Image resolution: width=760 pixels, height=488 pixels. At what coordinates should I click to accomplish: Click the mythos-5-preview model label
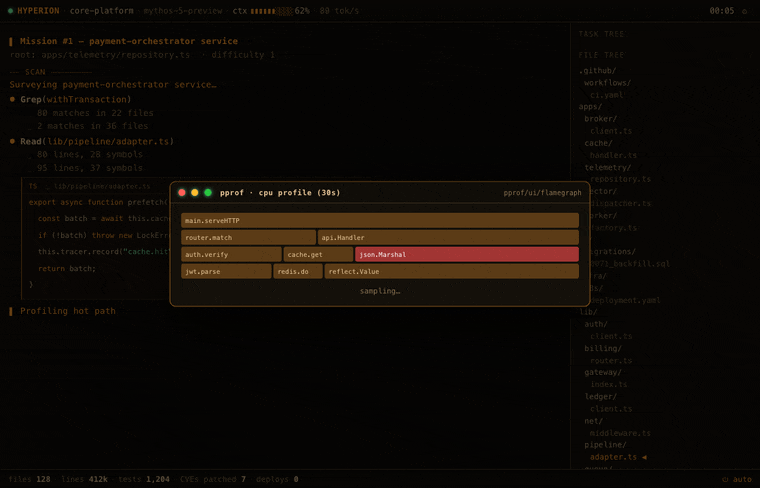183,11
